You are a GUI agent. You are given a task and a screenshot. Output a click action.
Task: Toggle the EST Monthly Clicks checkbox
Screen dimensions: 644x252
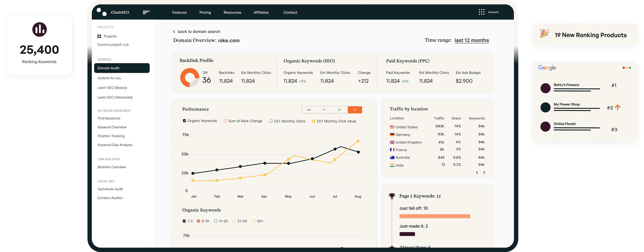[271, 121]
